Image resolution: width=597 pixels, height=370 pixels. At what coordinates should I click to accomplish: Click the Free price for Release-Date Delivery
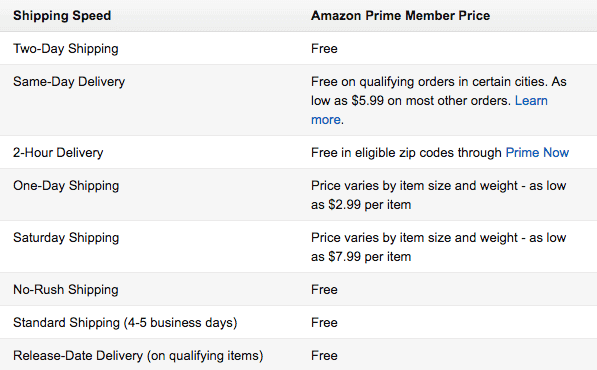[x=324, y=356]
